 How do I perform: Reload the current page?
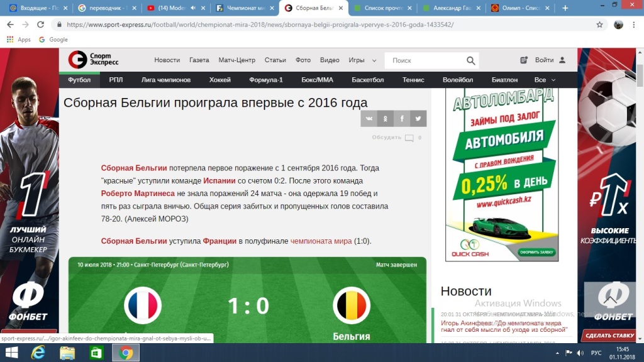tap(40, 25)
